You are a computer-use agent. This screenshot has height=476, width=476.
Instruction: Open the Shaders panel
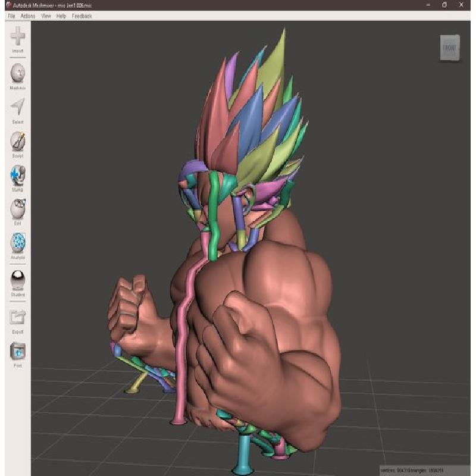[x=18, y=280]
